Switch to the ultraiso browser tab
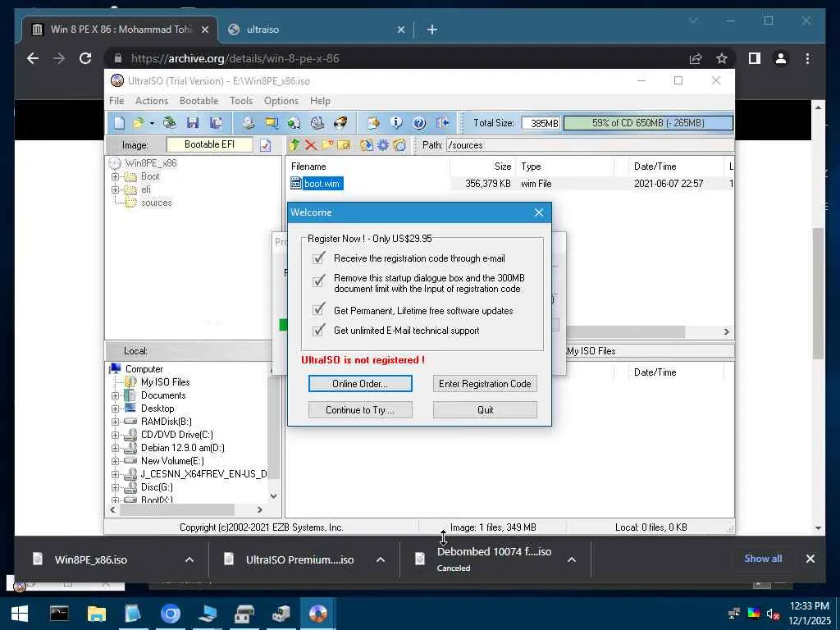The image size is (840, 630). coord(316,30)
